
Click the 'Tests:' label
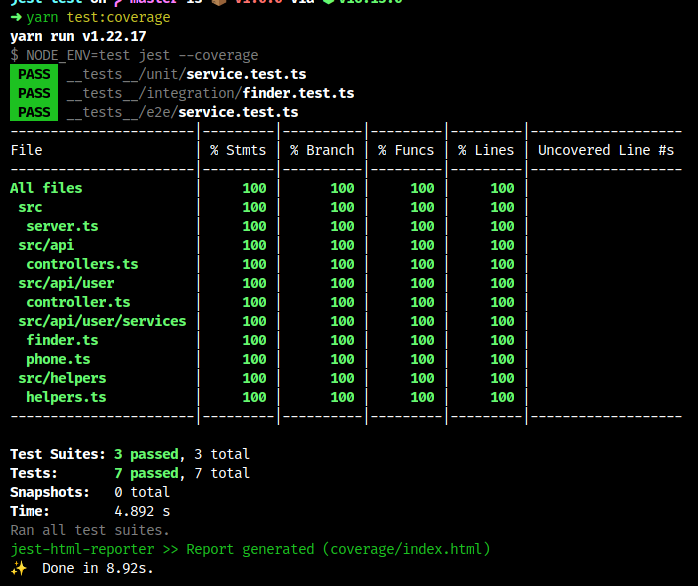click(x=34, y=473)
